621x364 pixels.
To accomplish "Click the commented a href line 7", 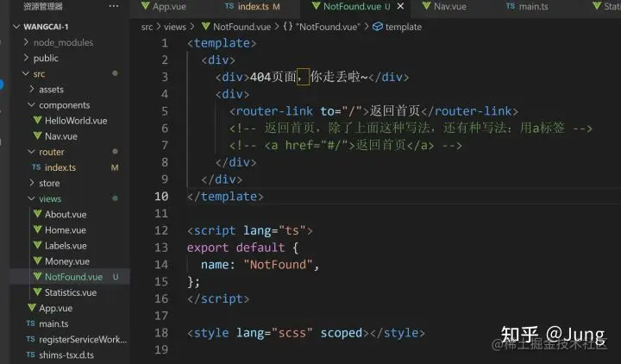I will point(345,146).
